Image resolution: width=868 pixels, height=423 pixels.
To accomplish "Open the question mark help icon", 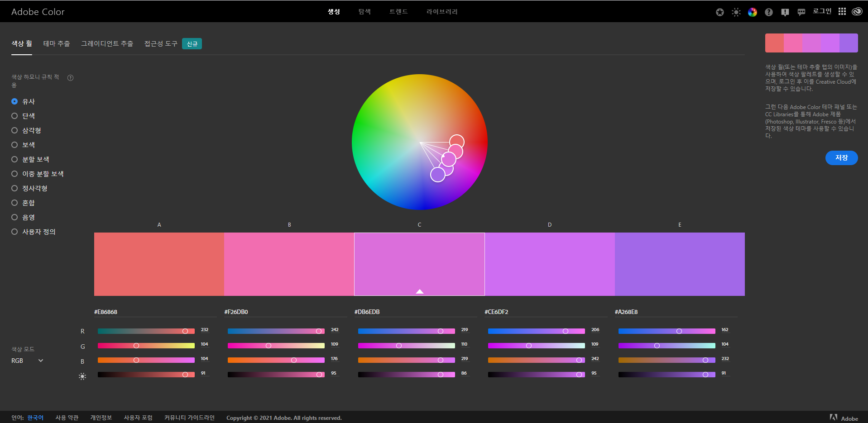I will (x=769, y=12).
